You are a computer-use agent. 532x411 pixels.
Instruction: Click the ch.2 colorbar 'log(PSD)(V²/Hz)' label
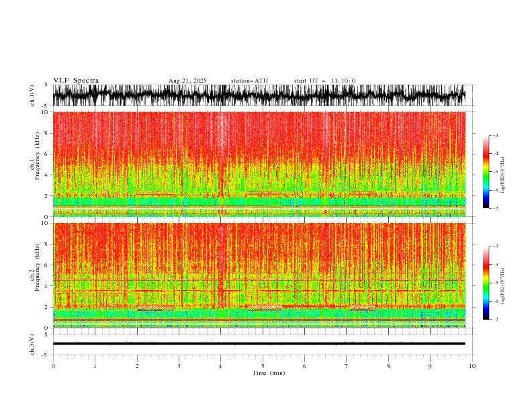(x=503, y=285)
